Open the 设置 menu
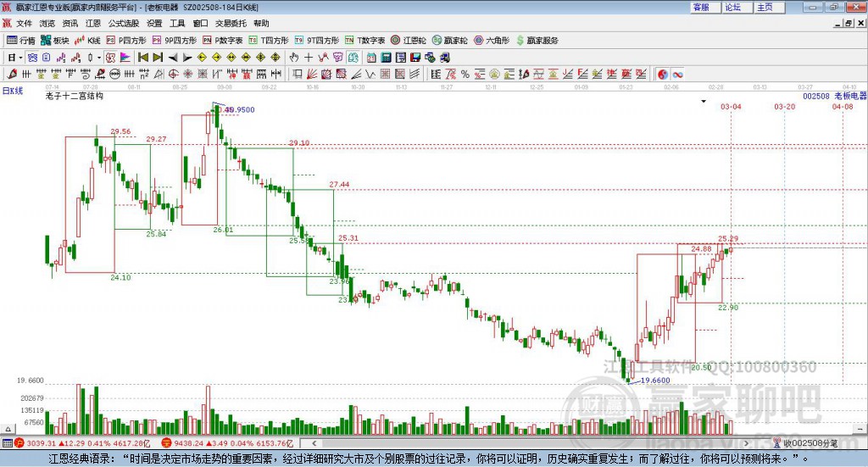868x467 pixels. 154,23
